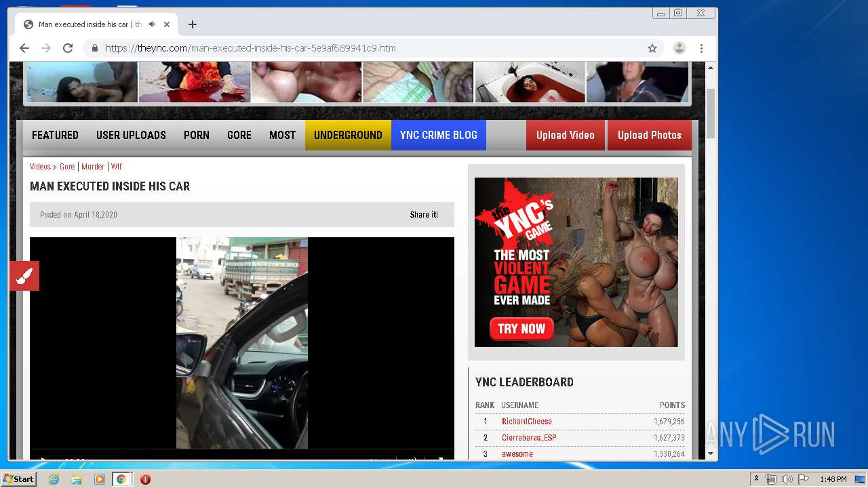Open Windows Explorer folder from taskbar

click(x=77, y=479)
